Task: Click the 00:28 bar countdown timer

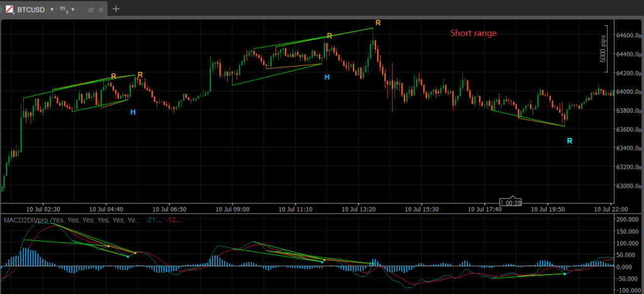Action: click(511, 203)
